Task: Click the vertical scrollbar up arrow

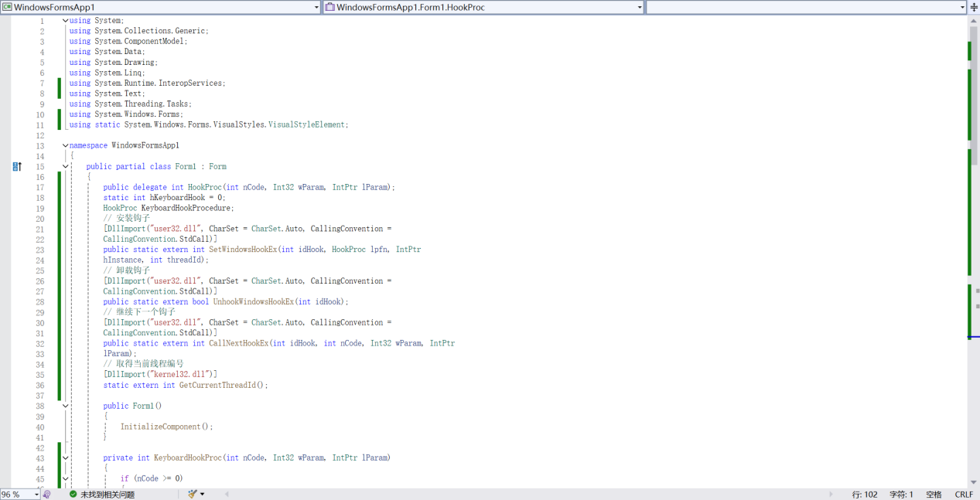Action: (973, 21)
